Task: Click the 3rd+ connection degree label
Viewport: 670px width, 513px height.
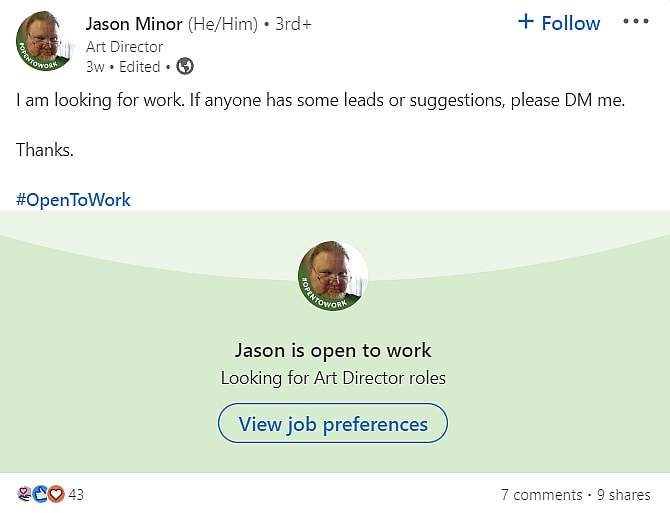Action: click(x=293, y=24)
